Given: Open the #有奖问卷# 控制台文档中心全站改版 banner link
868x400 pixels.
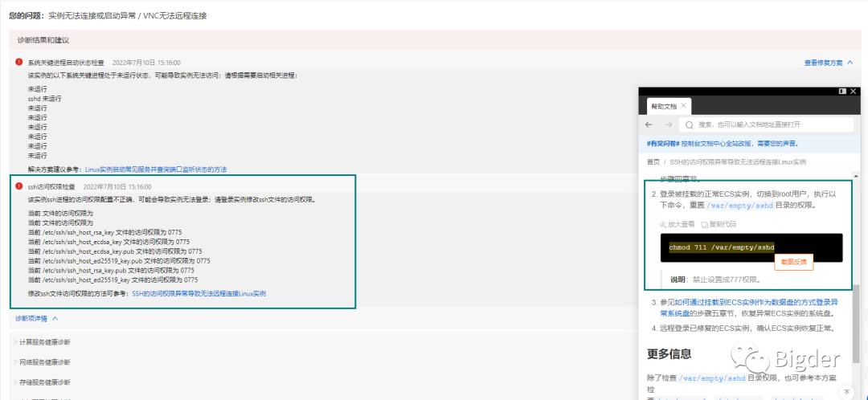Looking at the screenshot, I should [x=723, y=143].
